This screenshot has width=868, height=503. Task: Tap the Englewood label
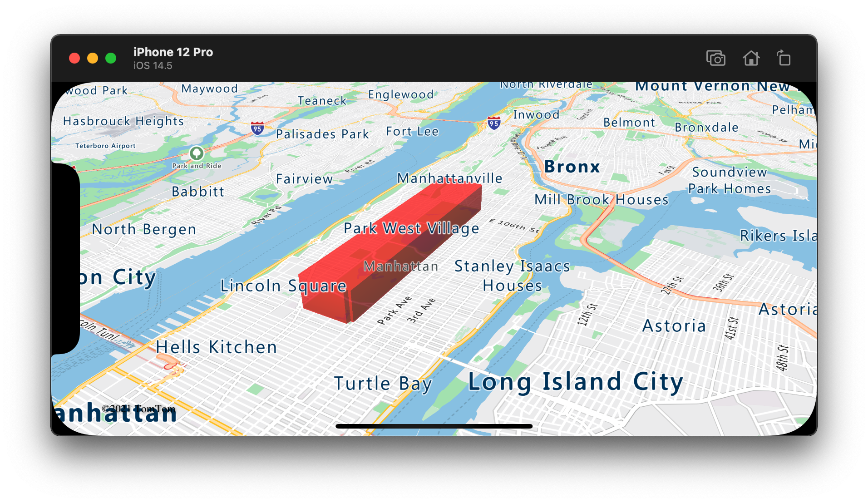click(401, 94)
